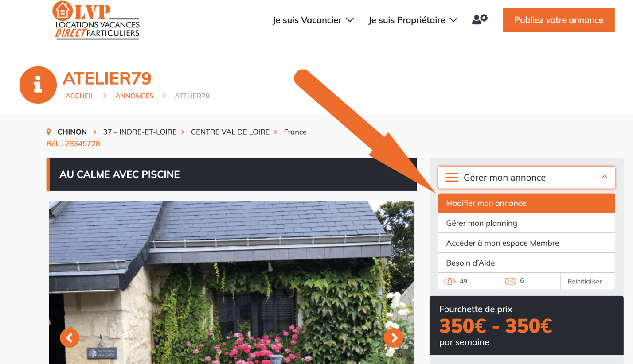Open Besoin d'Aide entry

pos(527,263)
